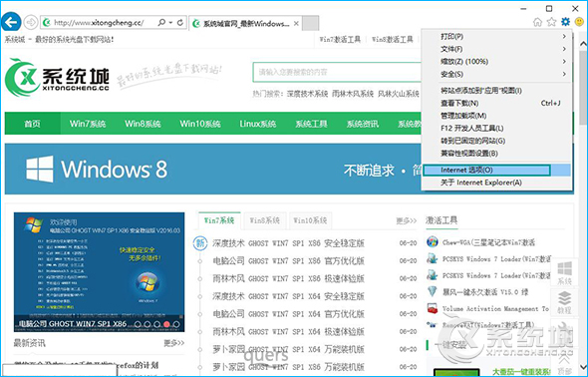The height and width of the screenshot is (377, 588).
Task: Go to 首页 in green nav
Action: tap(32, 124)
